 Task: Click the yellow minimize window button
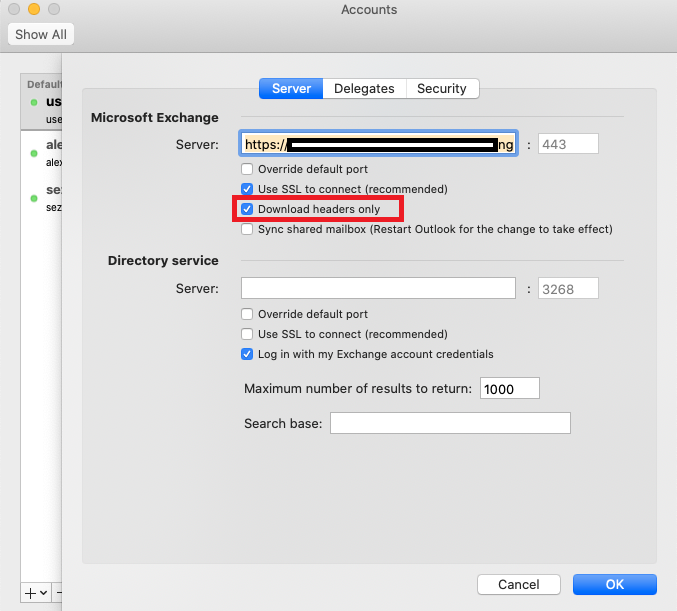pos(34,9)
